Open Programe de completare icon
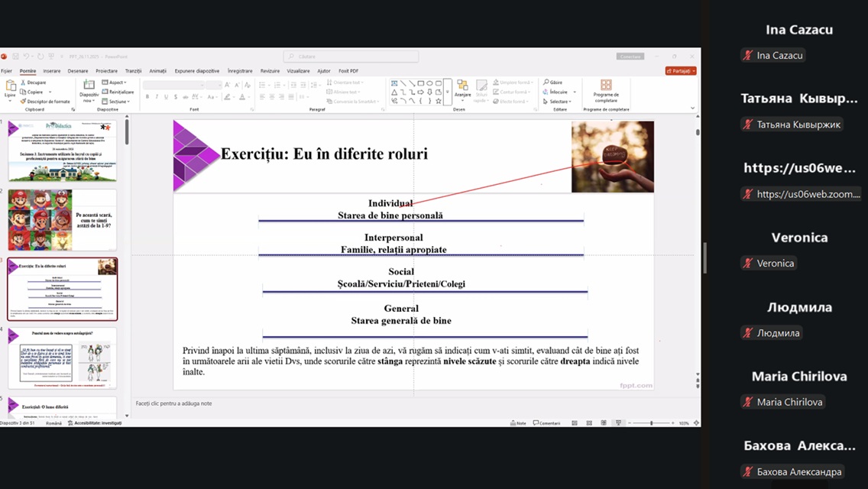868x489 pixels. 606,86
